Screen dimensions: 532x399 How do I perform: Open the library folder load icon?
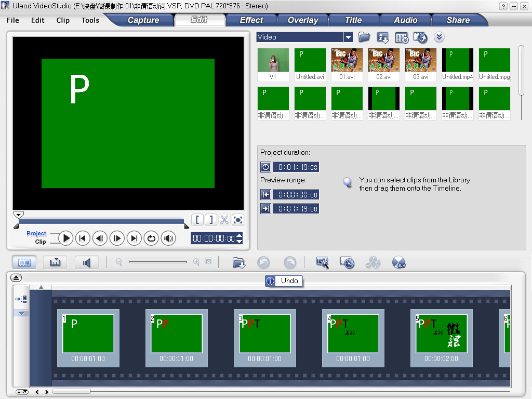point(364,37)
